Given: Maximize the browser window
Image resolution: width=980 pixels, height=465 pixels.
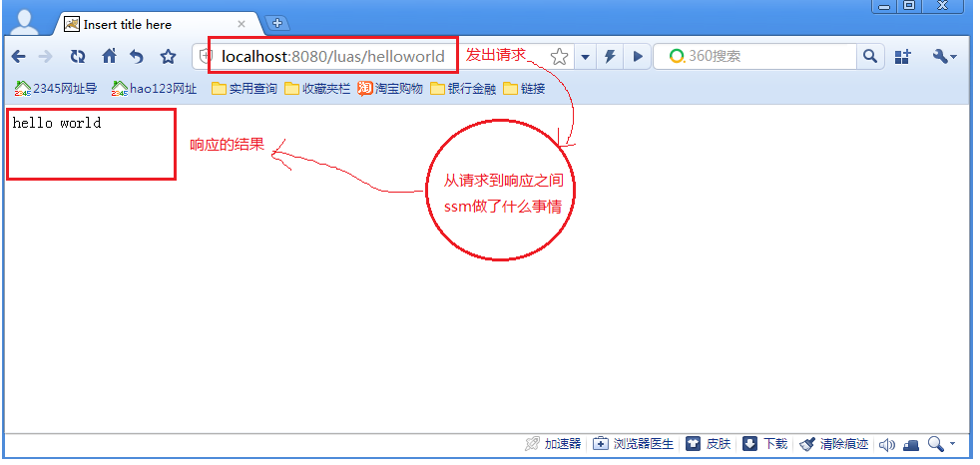Looking at the screenshot, I should 909,6.
